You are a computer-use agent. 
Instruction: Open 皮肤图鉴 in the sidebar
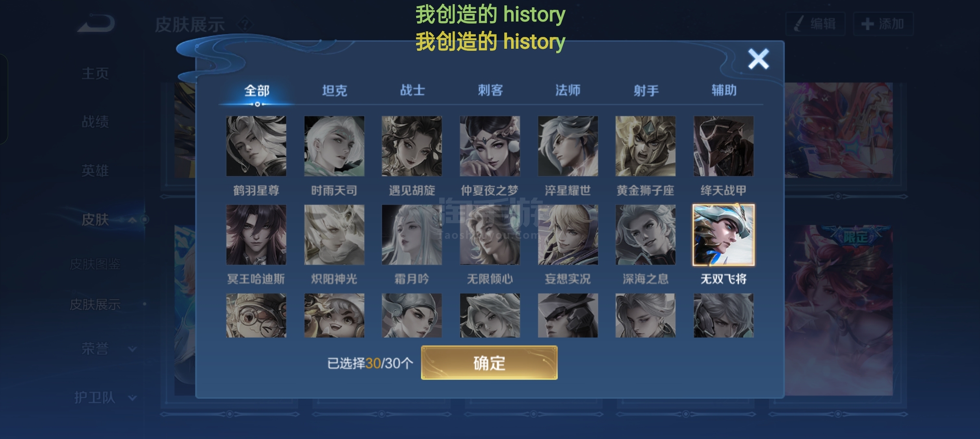click(x=95, y=264)
